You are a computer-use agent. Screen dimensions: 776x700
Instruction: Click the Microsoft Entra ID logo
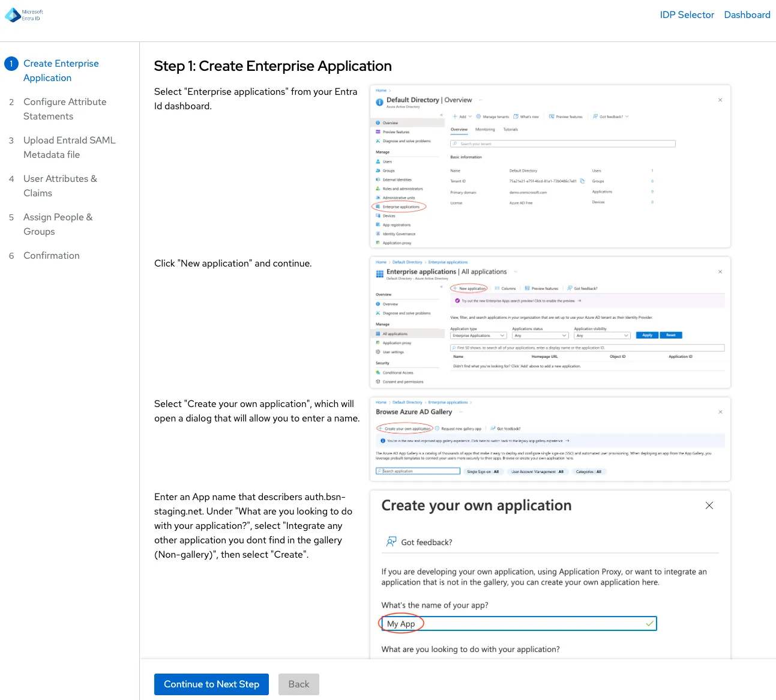(24, 15)
